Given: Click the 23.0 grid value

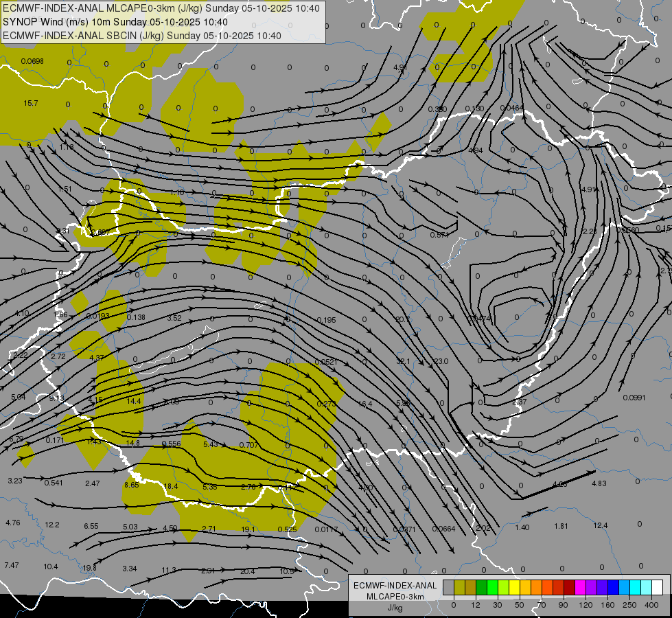Looking at the screenshot, I should (x=441, y=362).
